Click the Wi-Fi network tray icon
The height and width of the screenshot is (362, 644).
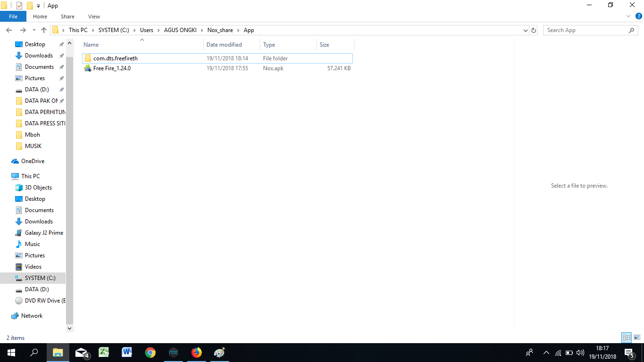[x=558, y=353]
